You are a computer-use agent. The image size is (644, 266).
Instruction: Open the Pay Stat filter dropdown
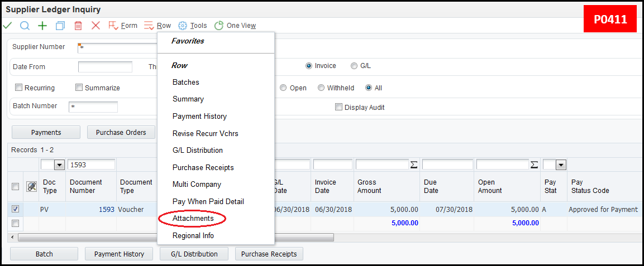point(561,165)
